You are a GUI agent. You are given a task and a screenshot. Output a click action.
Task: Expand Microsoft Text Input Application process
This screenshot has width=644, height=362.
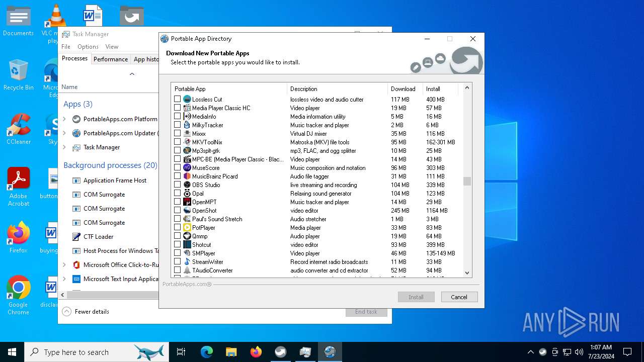pos(64,279)
